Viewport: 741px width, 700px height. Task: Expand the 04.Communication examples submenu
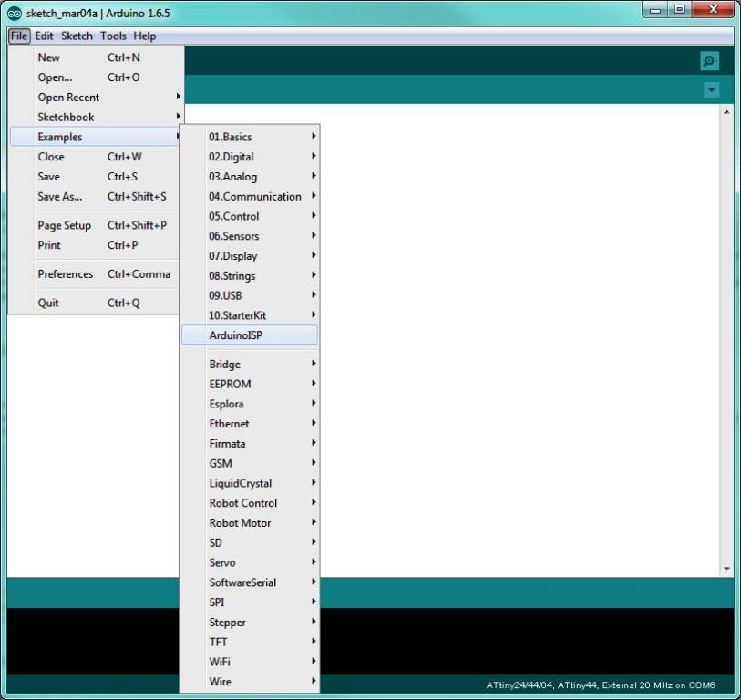pos(250,197)
